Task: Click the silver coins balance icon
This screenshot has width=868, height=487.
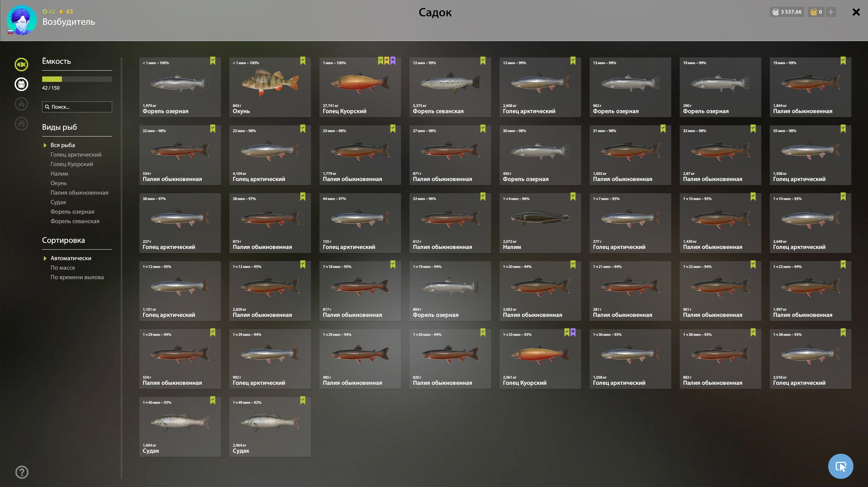Action: tap(776, 12)
